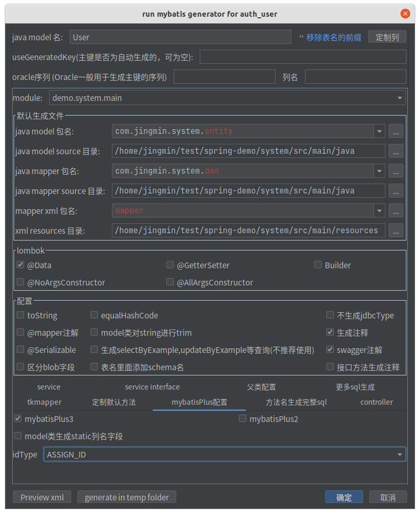The width and height of the screenshot is (420, 514).
Task: Expand java model package name dropdown arrow
Action: pos(379,131)
